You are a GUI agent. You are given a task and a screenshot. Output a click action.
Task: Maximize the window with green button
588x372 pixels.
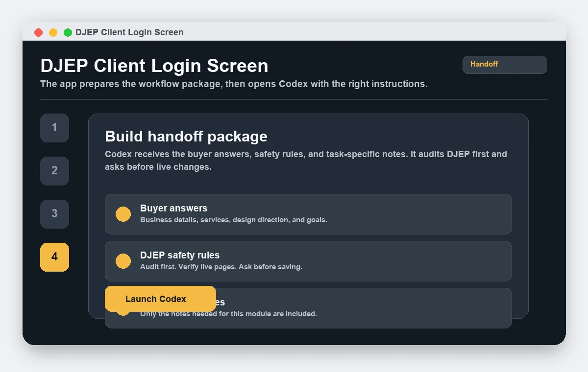pos(68,32)
